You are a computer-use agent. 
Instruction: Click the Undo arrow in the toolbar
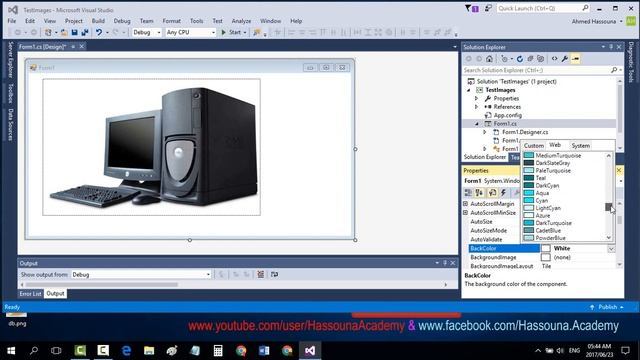pos(99,32)
